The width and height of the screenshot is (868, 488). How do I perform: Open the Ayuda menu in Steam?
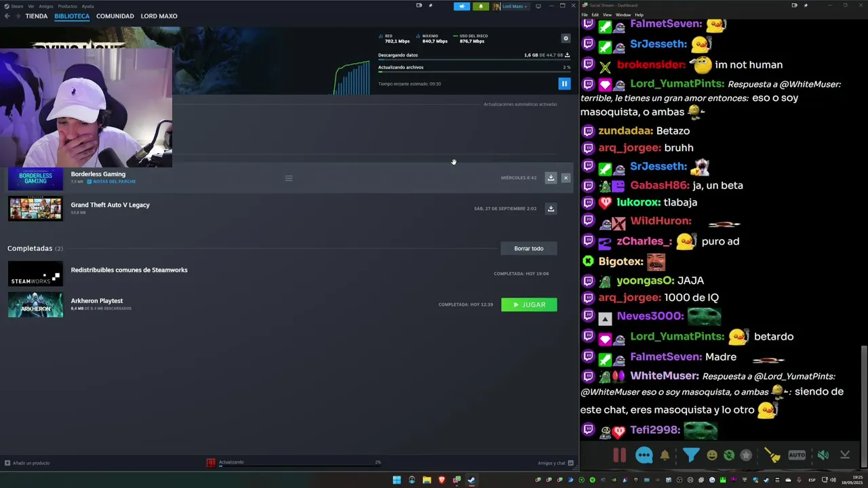88,6
